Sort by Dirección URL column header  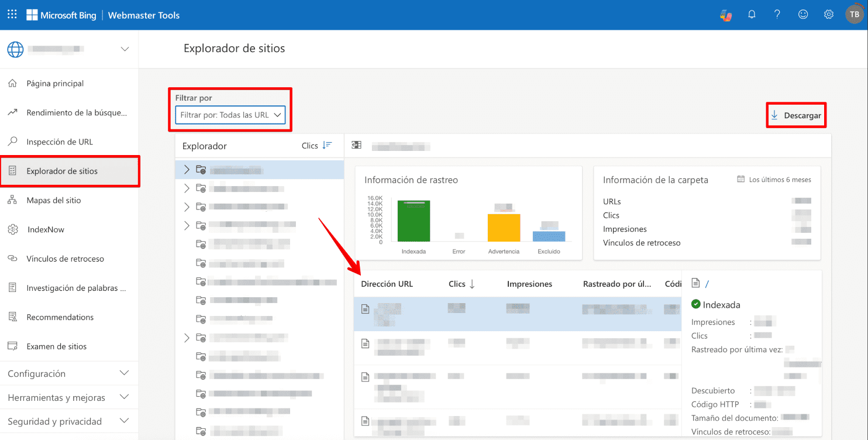pyautogui.click(x=387, y=284)
